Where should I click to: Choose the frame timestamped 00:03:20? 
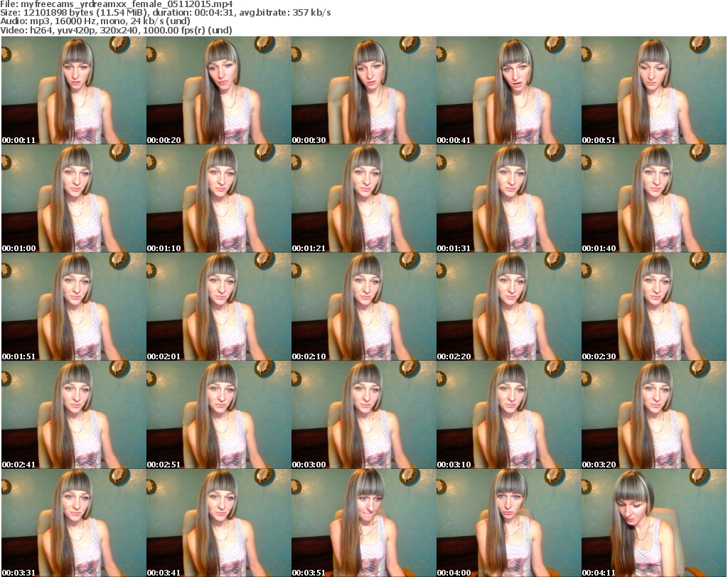point(654,415)
